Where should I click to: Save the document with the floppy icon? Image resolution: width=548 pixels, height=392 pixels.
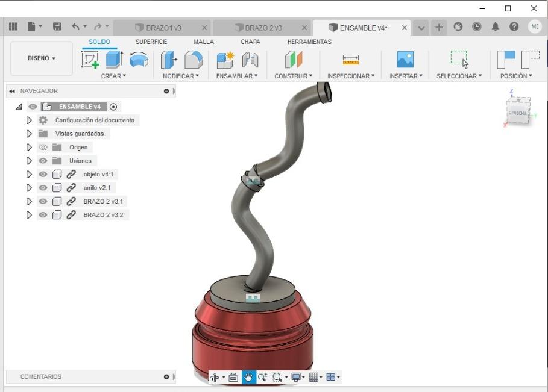tap(57, 26)
